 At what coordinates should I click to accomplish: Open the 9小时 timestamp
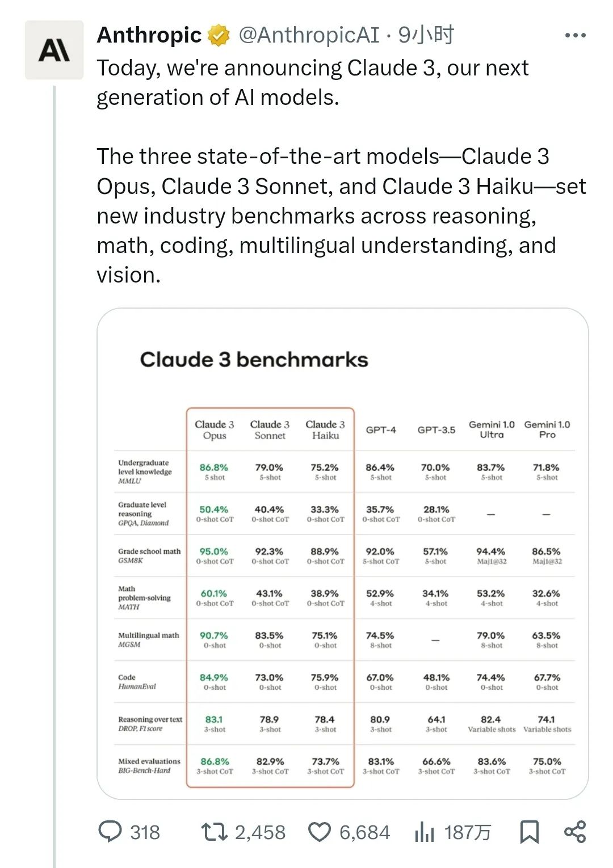pyautogui.click(x=426, y=35)
